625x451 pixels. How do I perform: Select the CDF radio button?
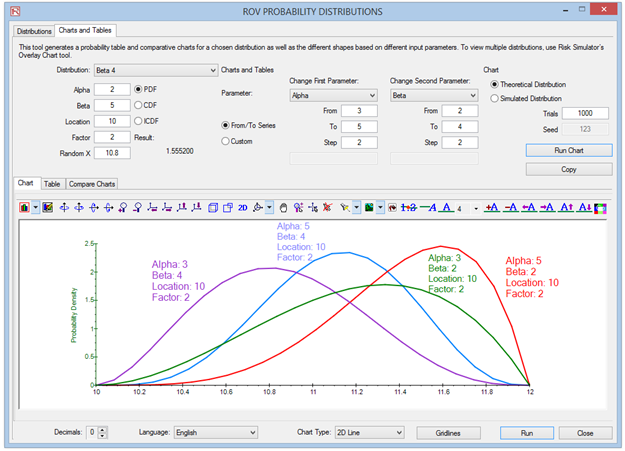(x=138, y=105)
